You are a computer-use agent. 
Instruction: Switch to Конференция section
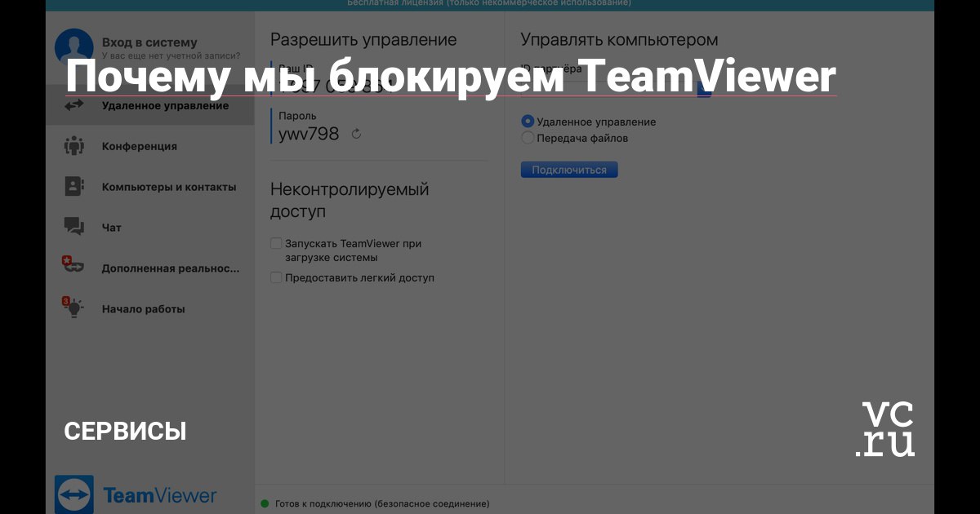tap(150, 146)
